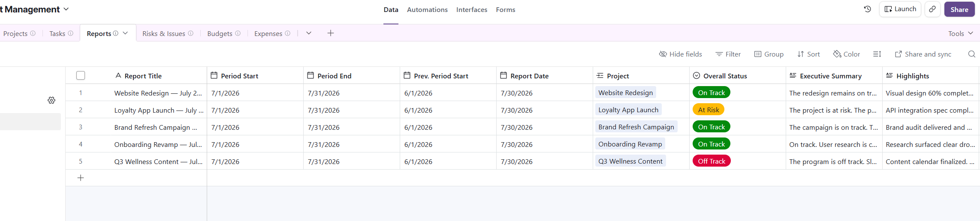This screenshot has height=221, width=980.
Task: Click the Launch button
Action: (900, 9)
